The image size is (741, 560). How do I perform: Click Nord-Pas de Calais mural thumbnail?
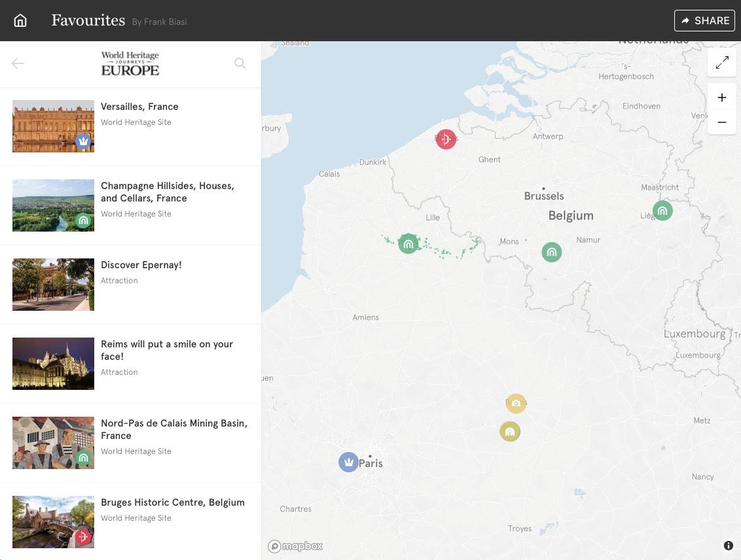click(53, 442)
